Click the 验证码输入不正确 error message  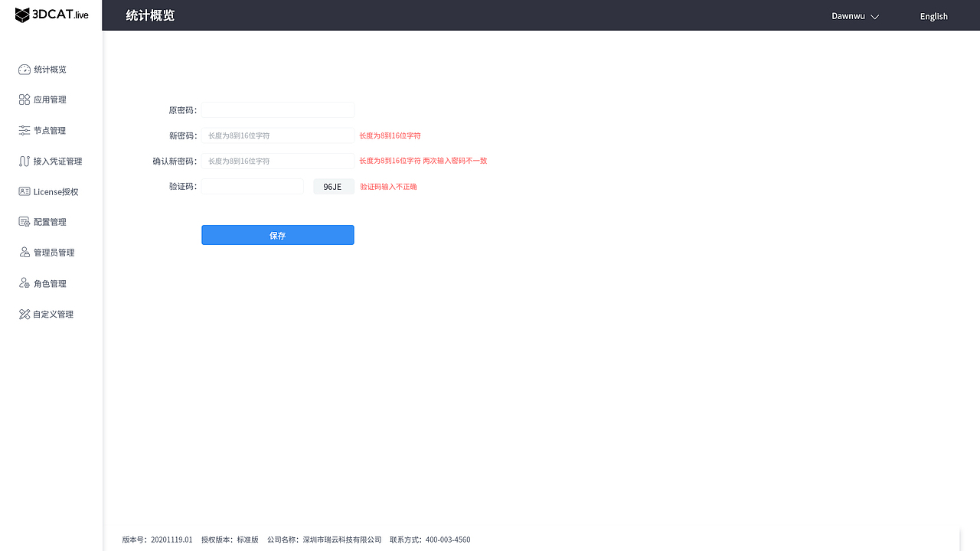pos(389,187)
